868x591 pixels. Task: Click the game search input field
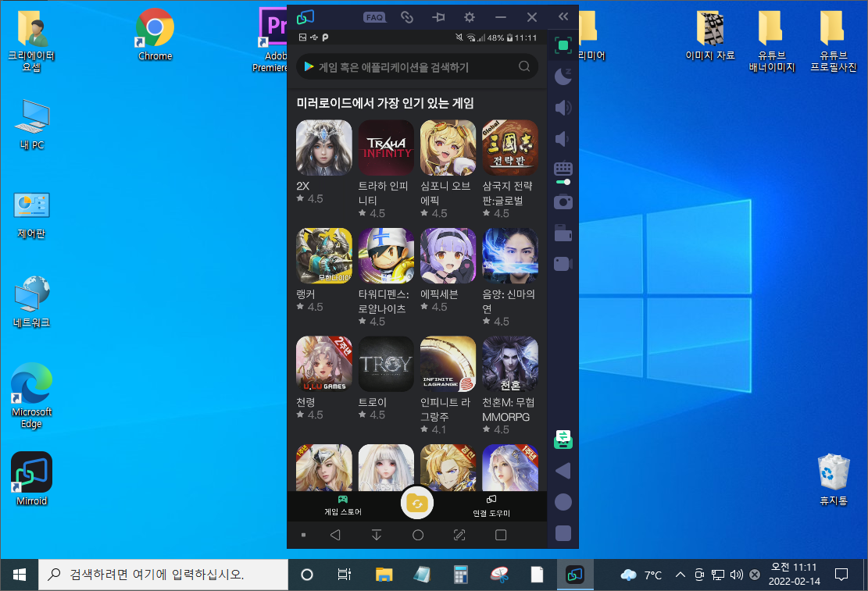[x=417, y=67]
